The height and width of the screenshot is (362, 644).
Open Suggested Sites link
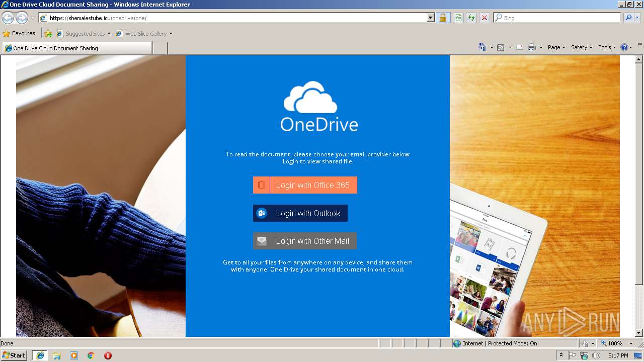coord(83,34)
